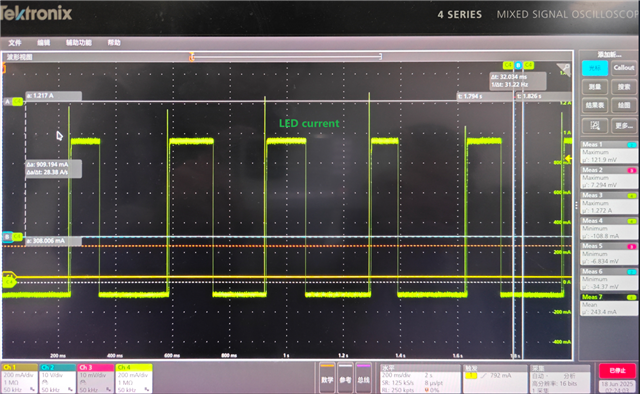Toggle the red Stopped acquisition button
This screenshot has width=640, height=394.
tap(617, 370)
